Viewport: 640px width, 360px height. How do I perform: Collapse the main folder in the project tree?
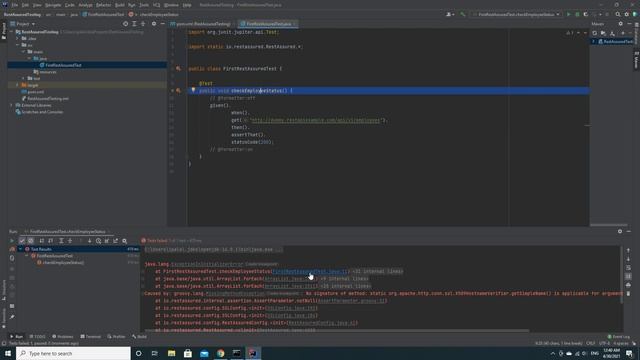(23, 52)
